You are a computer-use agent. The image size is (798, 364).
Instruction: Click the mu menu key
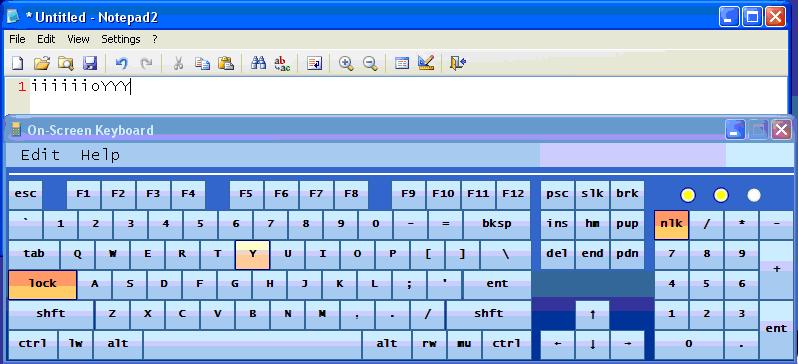pos(464,345)
